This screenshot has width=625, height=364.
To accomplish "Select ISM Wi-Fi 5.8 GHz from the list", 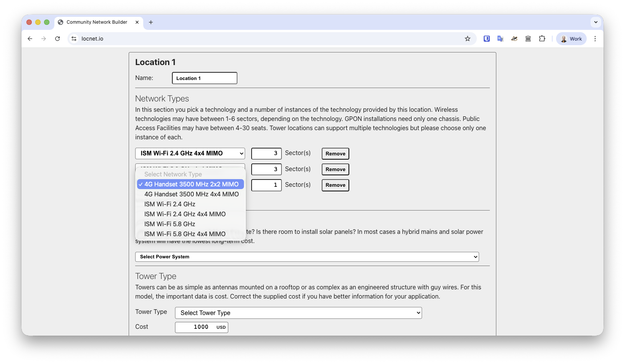I will pyautogui.click(x=170, y=224).
